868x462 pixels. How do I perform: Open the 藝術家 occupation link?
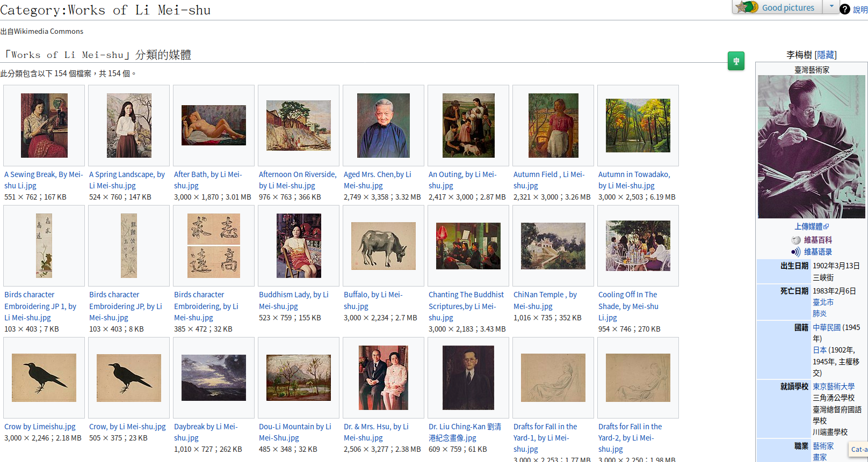(x=823, y=446)
